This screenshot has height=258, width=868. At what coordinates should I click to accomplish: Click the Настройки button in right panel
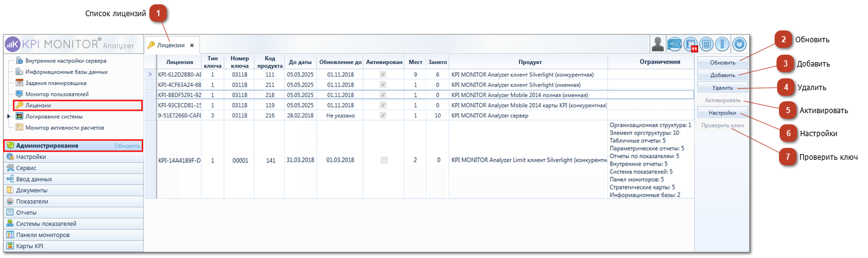pos(722,113)
